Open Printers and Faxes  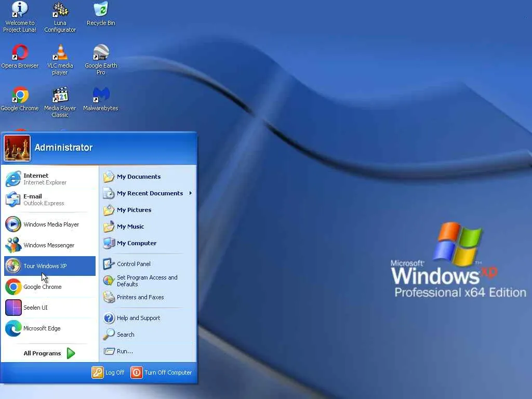148,297
